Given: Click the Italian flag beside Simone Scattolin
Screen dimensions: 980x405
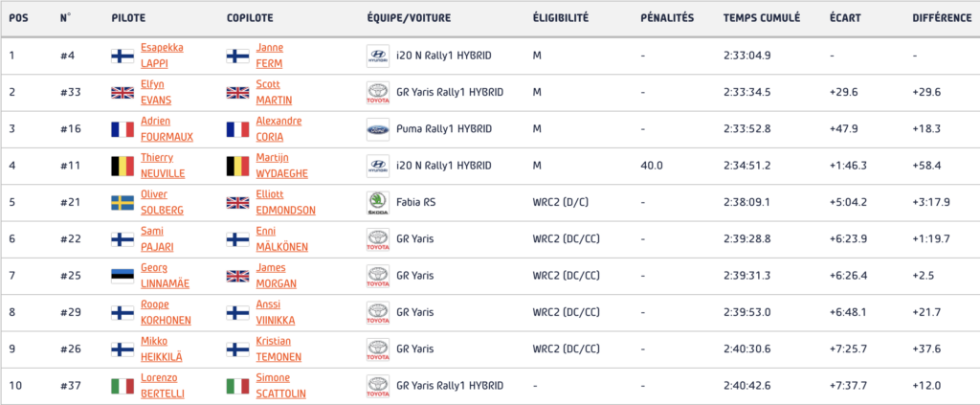Looking at the screenshot, I should pos(237,386).
